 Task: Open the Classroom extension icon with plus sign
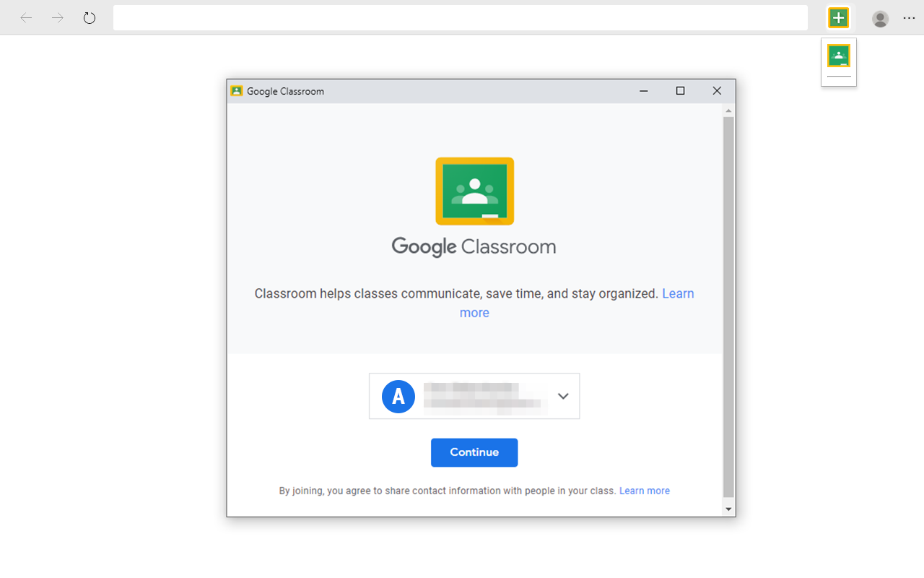838,18
